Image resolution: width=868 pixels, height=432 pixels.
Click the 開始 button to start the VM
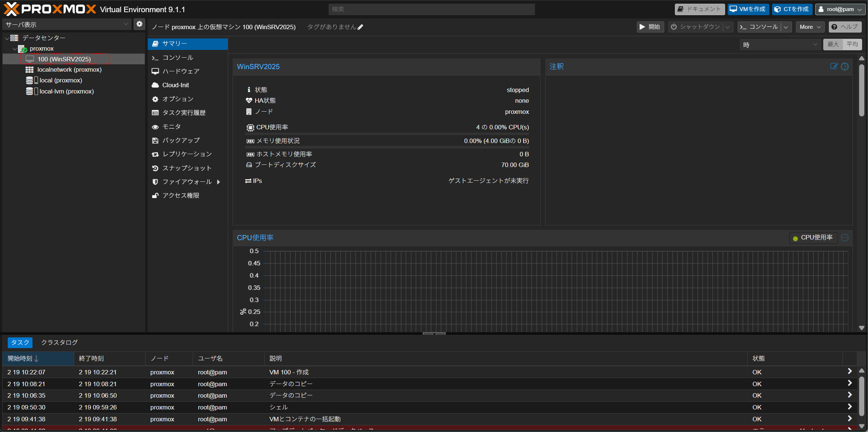click(x=650, y=27)
